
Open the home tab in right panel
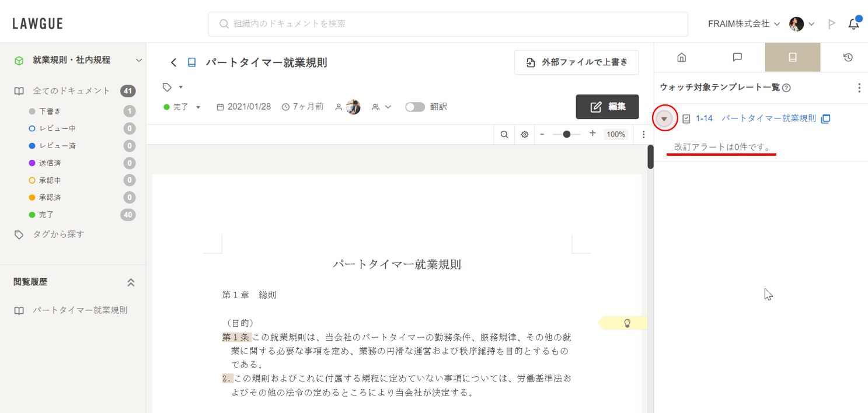tap(681, 57)
